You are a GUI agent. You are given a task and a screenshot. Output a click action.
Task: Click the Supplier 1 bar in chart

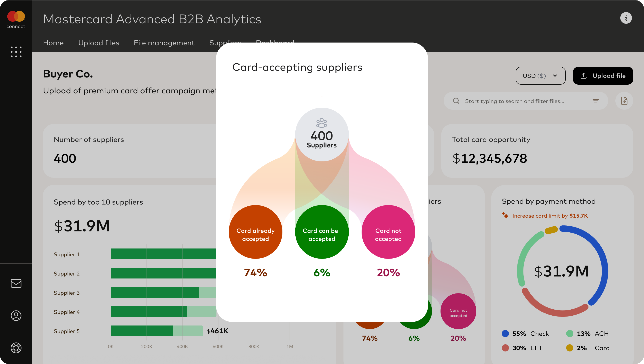[x=163, y=254]
